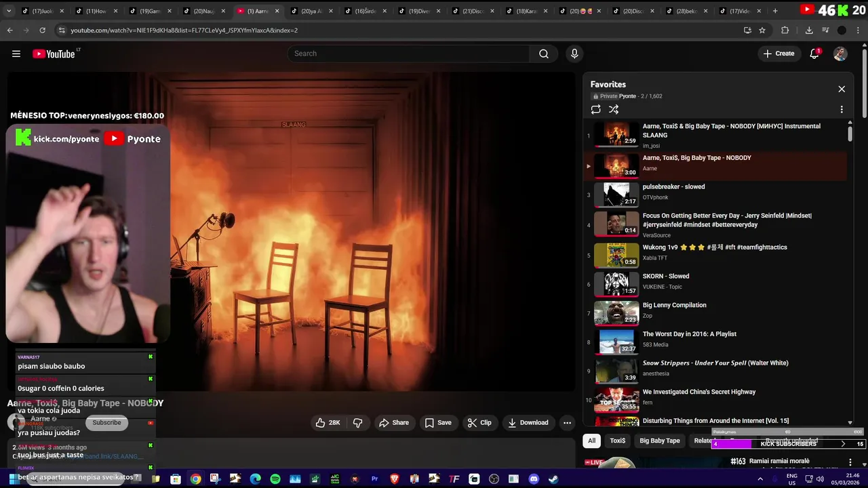Viewport: 868px width, 488px height.
Task: Open Favorites playlist three-dot options
Action: 842,109
